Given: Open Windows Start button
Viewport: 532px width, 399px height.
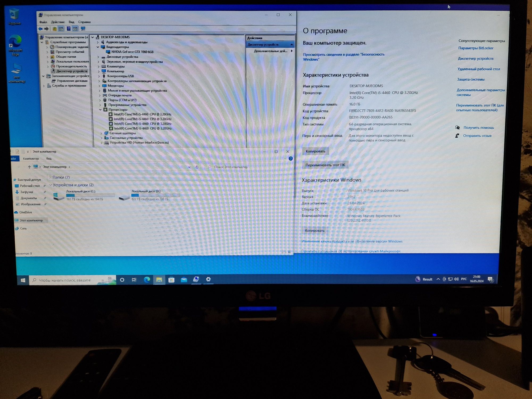Looking at the screenshot, I should (23, 280).
